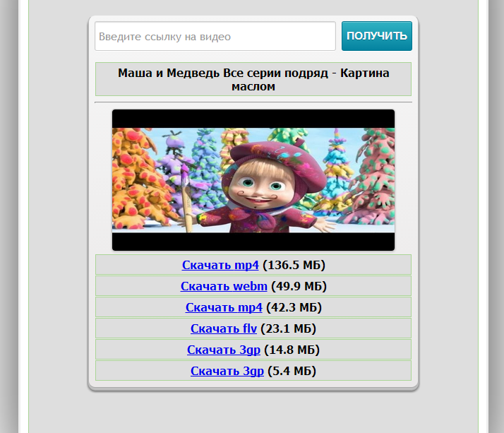This screenshot has width=504, height=433.
Task: Open the video preview thumbnail
Action: pyautogui.click(x=253, y=179)
